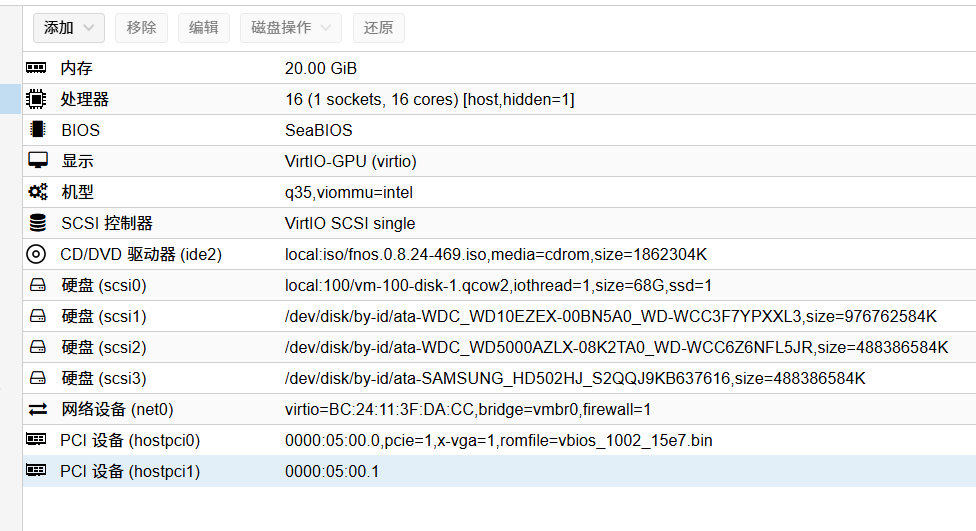
Task: Select the 硬盘 (scsi3) SAMSUNG disk row
Action: pyautogui.click(x=500, y=378)
